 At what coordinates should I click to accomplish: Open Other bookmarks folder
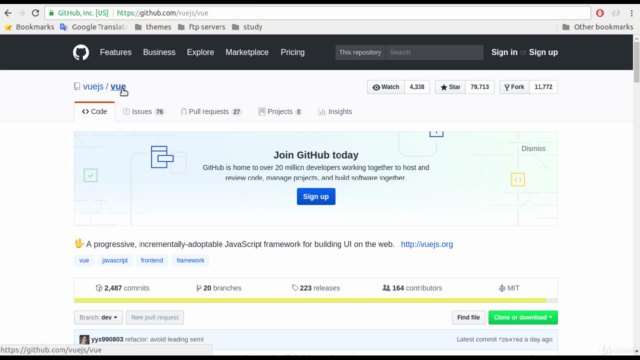[x=598, y=27]
